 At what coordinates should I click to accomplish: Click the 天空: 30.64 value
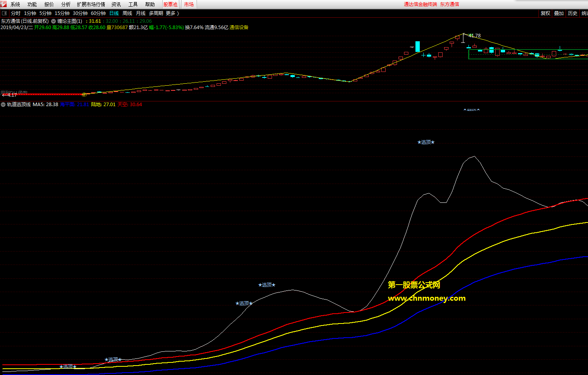click(130, 105)
